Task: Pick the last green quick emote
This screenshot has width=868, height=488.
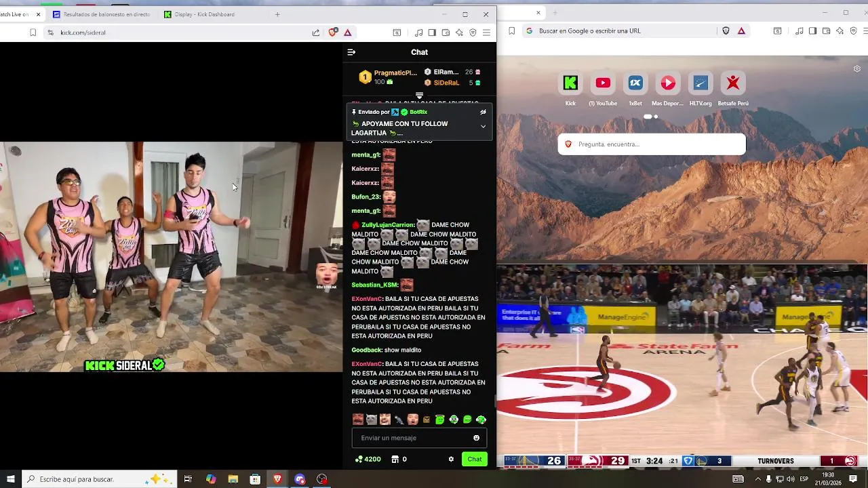Action: pos(481,420)
